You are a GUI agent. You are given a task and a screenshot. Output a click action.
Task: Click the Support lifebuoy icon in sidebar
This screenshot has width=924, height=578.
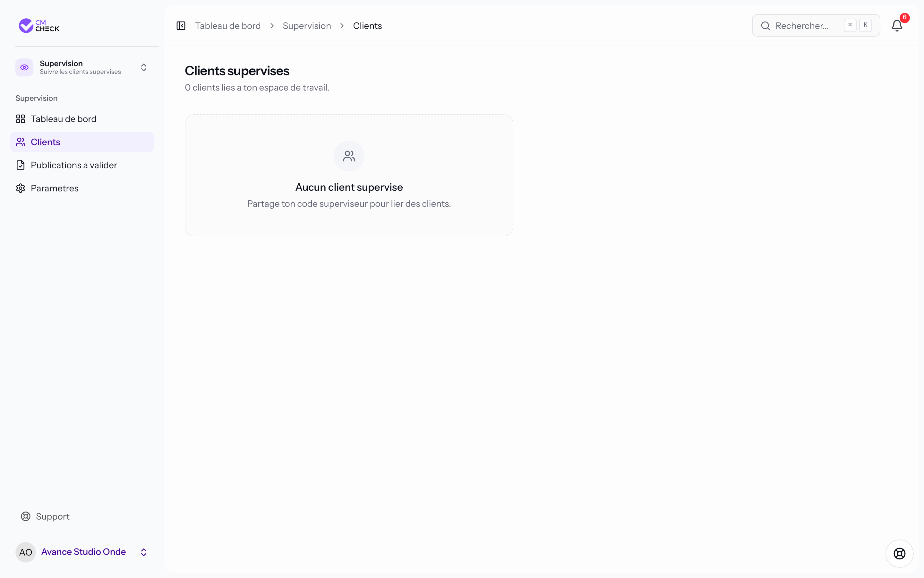pyautogui.click(x=26, y=516)
